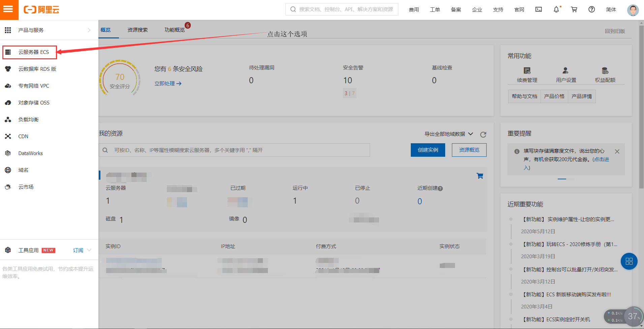Click the 专有网络 VPC cloud icon
Screen dimensions: 644x329
8,86
